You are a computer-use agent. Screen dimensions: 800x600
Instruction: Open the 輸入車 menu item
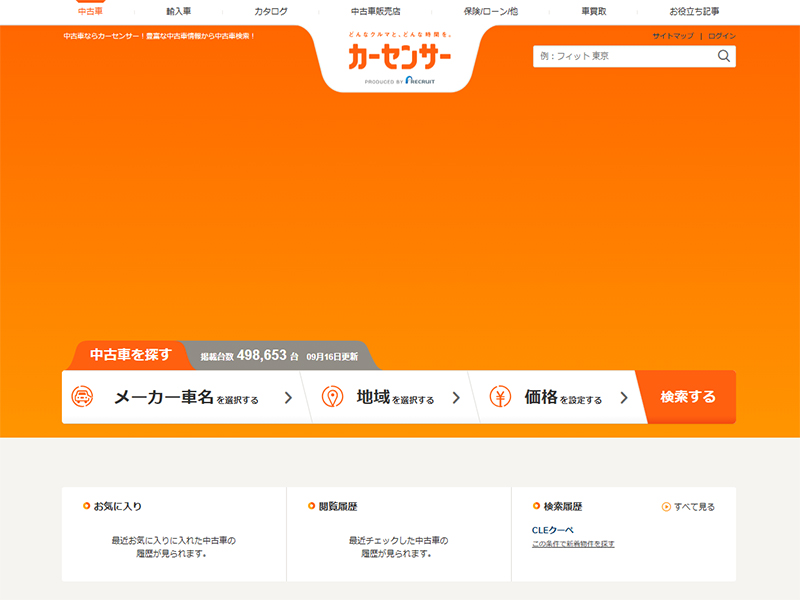[x=179, y=11]
